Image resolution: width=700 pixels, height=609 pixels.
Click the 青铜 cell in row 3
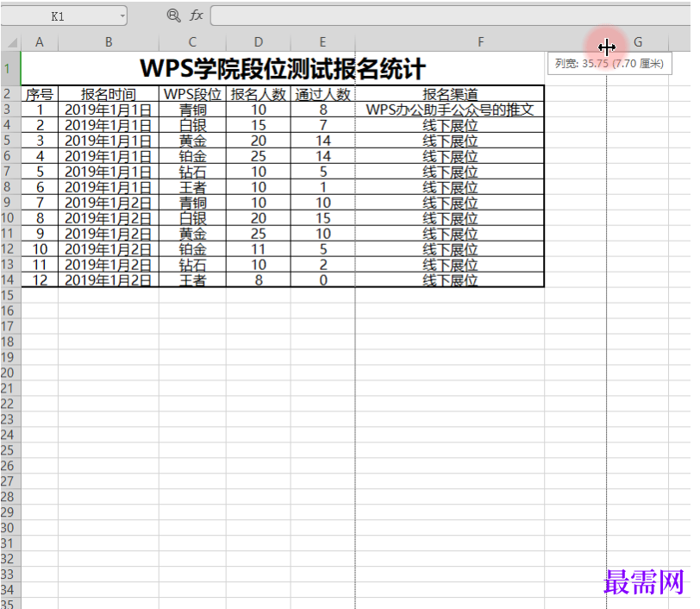point(192,110)
